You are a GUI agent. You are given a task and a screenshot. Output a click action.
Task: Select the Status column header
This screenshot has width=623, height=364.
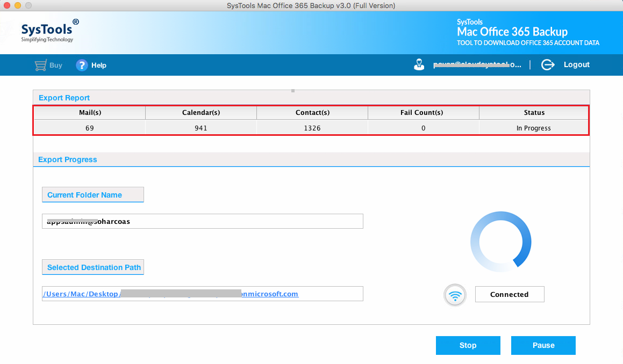(x=534, y=113)
